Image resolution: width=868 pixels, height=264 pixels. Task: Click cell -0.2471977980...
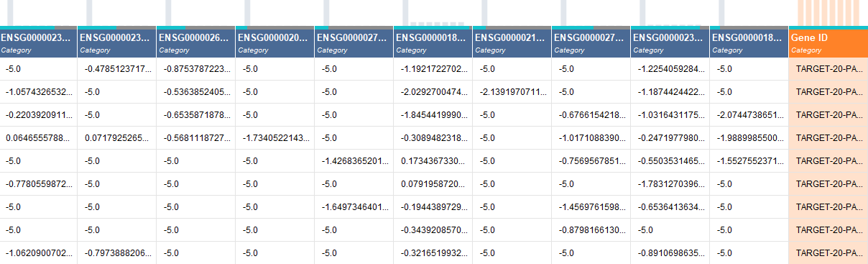tap(670, 138)
